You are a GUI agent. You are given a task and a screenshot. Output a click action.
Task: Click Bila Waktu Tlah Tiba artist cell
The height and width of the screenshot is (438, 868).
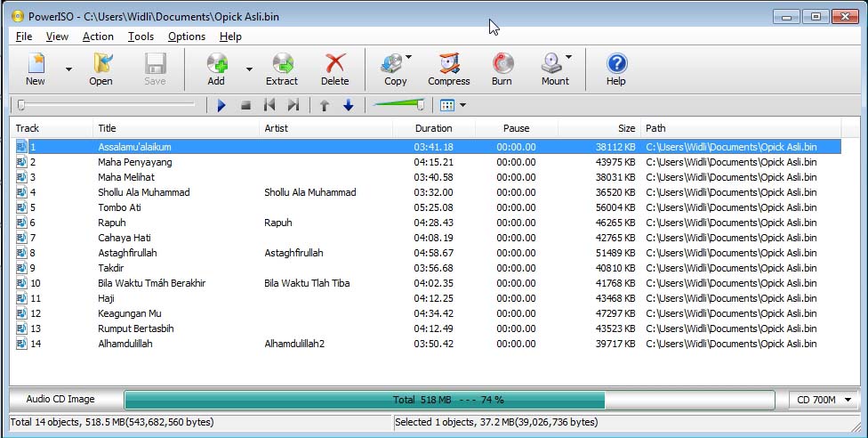point(307,283)
